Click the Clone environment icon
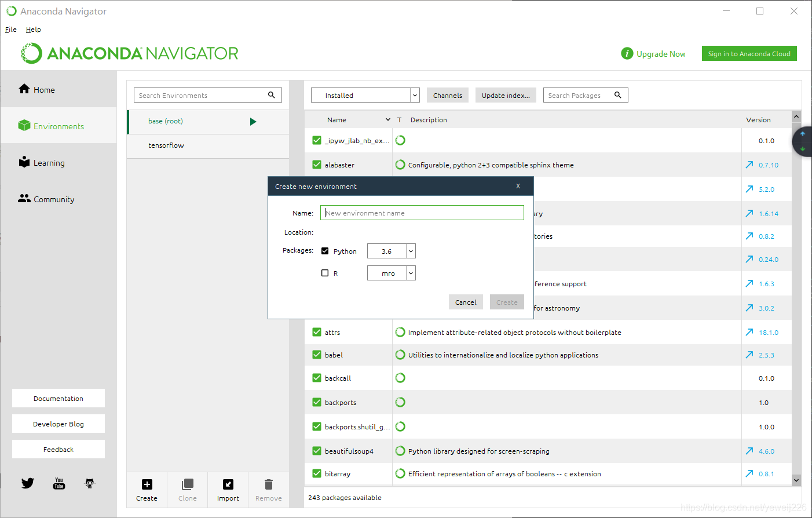The width and height of the screenshot is (812, 518). click(x=188, y=484)
